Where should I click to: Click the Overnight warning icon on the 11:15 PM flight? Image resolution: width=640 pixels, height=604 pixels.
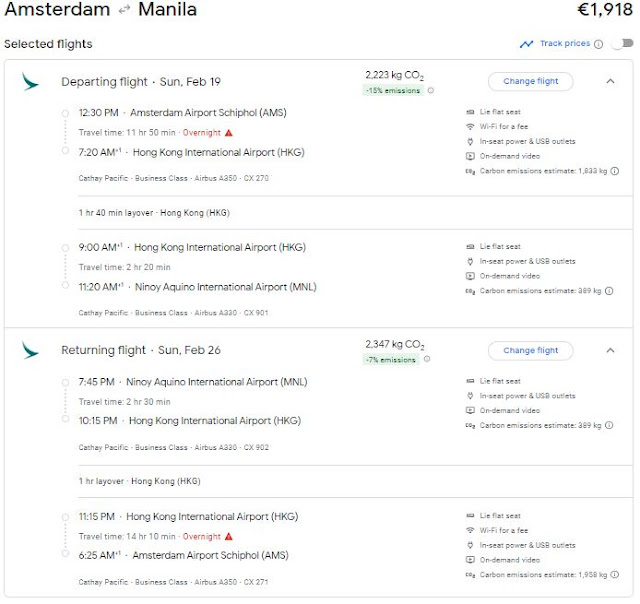(229, 537)
